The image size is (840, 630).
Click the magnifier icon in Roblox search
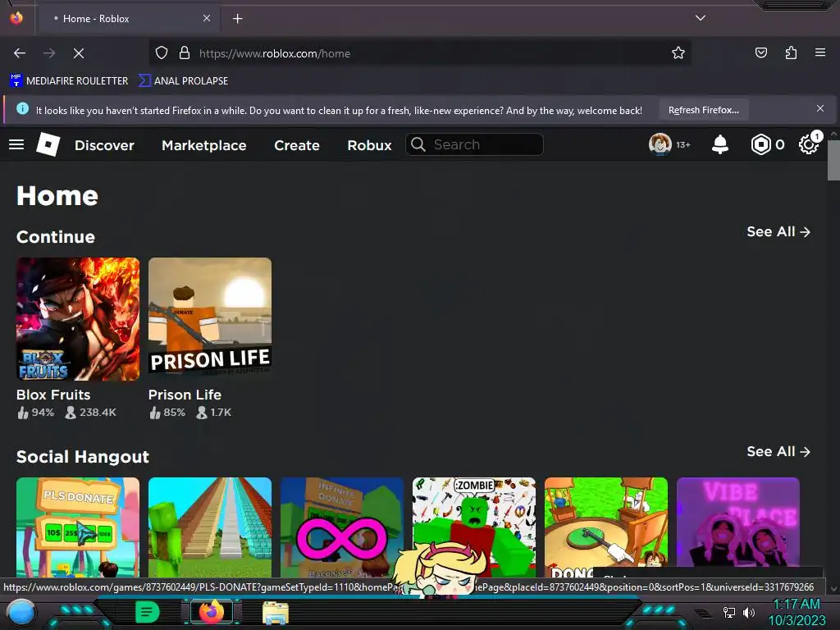click(418, 144)
